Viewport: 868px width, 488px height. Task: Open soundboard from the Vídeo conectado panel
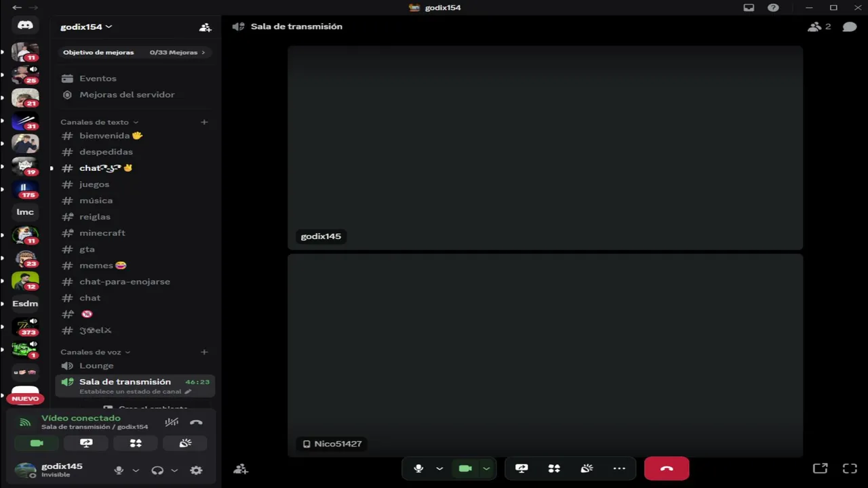coord(185,443)
